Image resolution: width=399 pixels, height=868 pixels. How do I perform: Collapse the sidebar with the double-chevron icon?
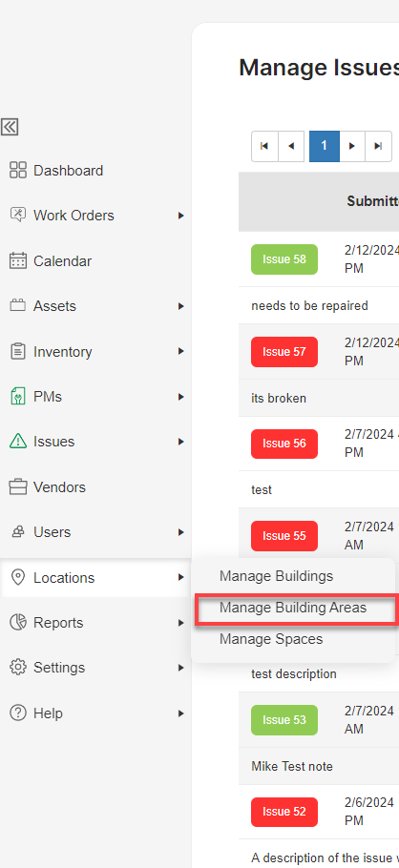tap(10, 127)
